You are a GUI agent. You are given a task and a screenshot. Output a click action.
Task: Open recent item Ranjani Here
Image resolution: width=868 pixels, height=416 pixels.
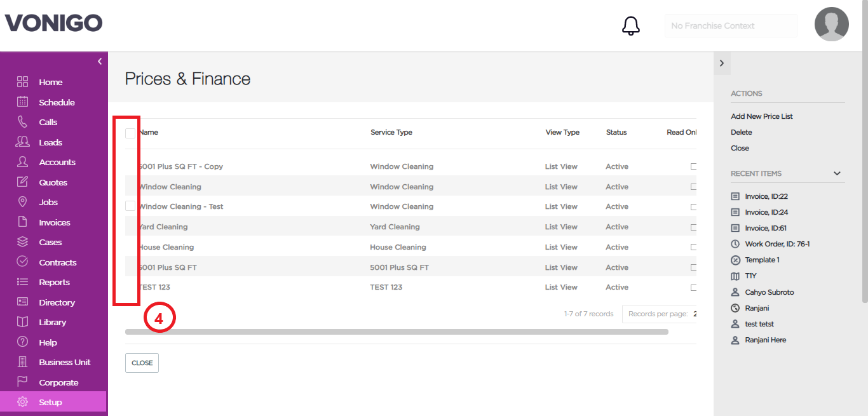click(766, 340)
